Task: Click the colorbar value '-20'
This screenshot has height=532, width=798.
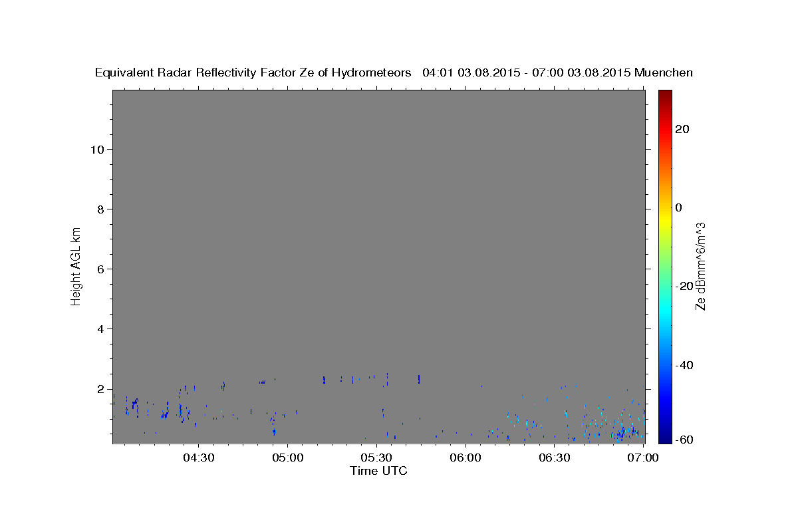Action: [684, 286]
